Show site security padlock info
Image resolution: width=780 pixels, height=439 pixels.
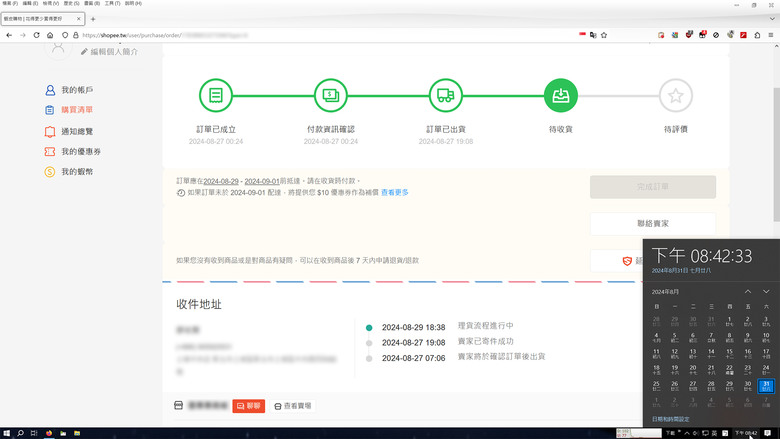[x=76, y=35]
